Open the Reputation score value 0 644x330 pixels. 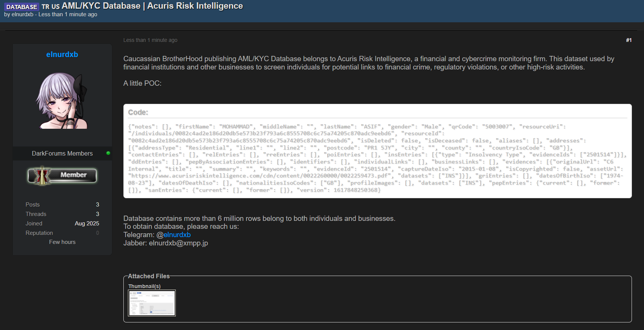click(97, 233)
